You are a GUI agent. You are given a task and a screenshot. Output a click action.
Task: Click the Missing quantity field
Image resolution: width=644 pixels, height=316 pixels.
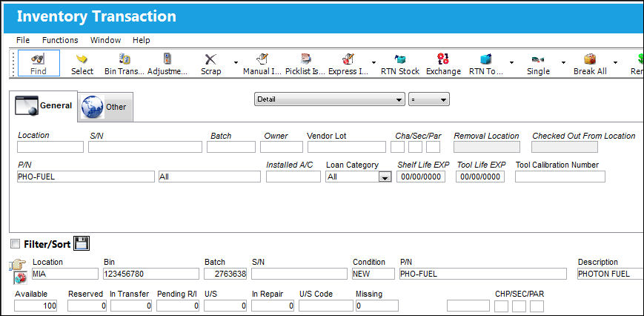tap(377, 306)
